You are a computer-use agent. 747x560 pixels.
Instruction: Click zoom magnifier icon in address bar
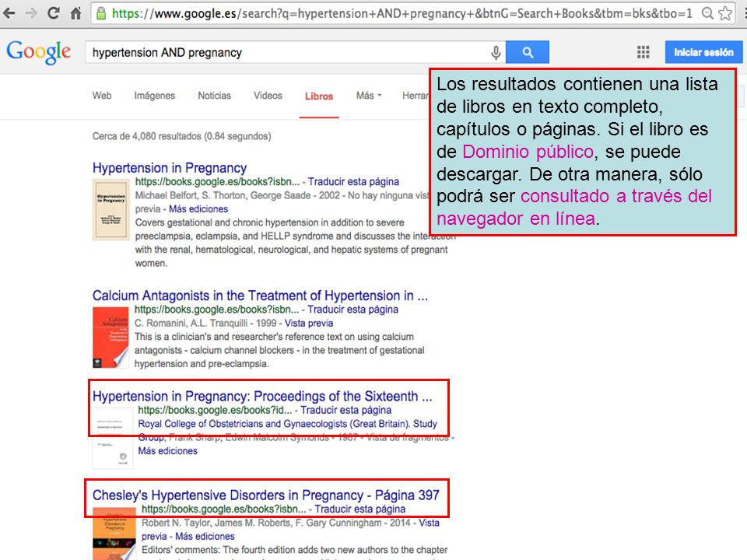(x=708, y=13)
